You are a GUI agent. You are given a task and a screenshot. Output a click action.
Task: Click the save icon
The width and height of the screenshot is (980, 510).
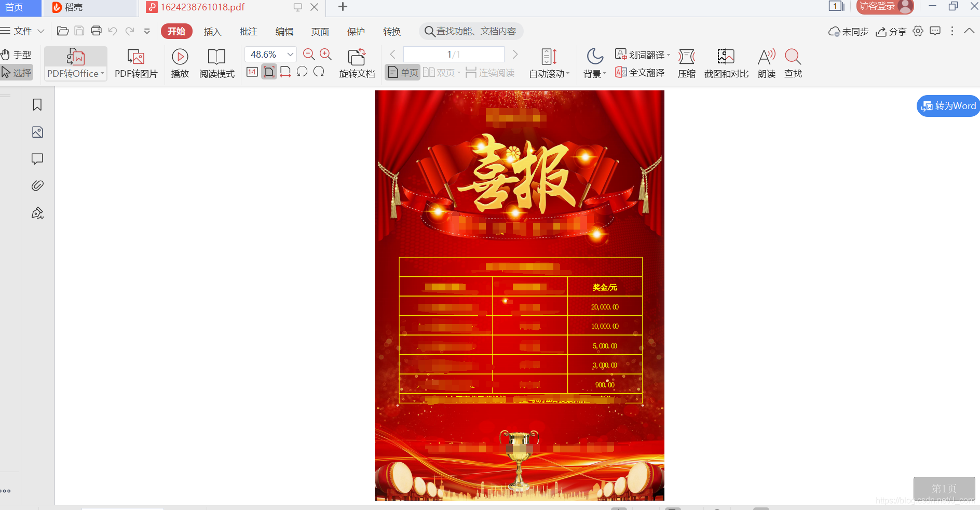pyautogui.click(x=79, y=31)
